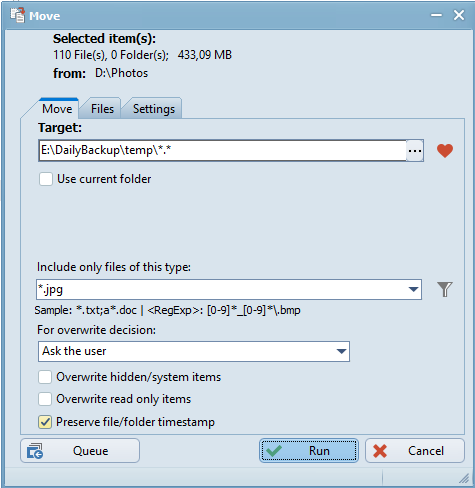Viewport: 475px width, 488px height.
Task: Click the Queue button icon
Action: coord(35,451)
